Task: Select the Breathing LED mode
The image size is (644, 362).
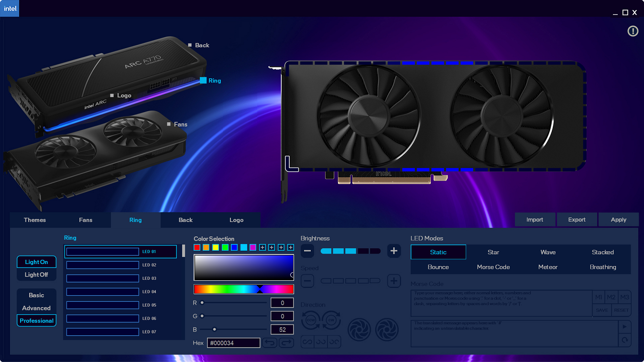Action: tap(603, 267)
